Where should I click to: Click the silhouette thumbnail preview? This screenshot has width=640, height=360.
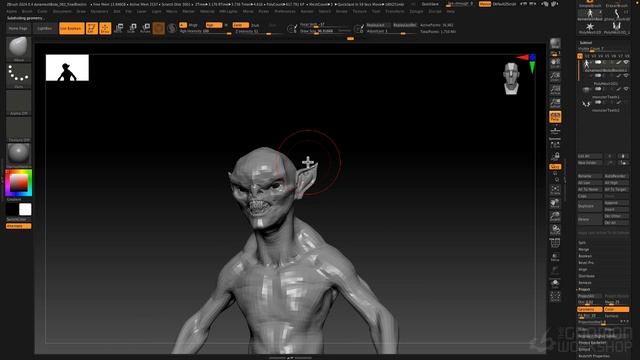(67, 67)
